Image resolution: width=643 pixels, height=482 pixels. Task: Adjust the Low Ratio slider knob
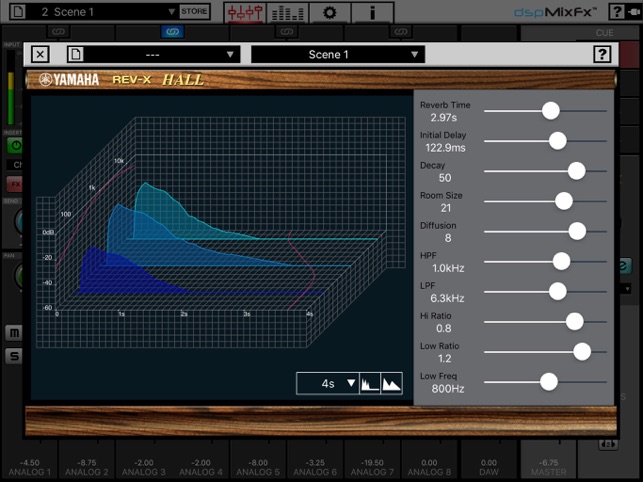tap(581, 352)
